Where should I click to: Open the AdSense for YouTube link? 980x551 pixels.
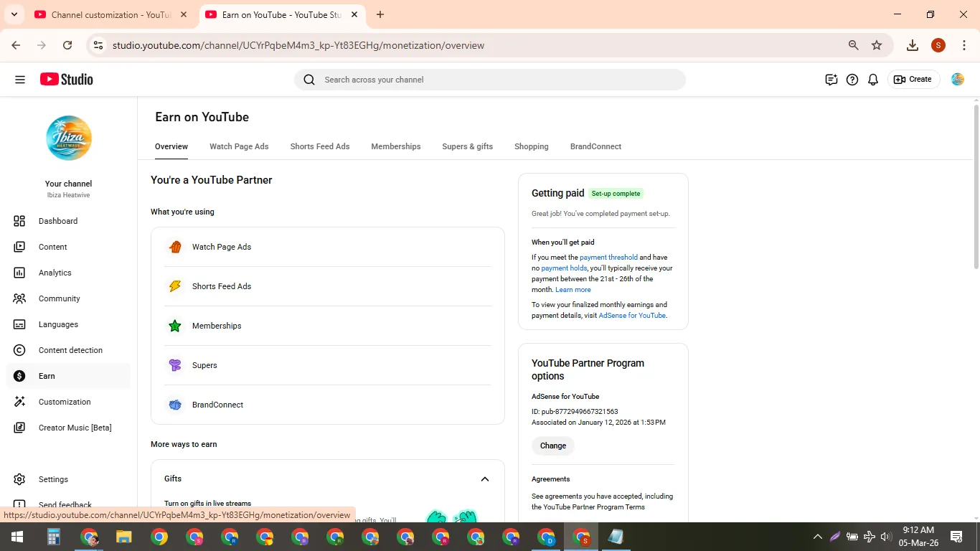632,315
